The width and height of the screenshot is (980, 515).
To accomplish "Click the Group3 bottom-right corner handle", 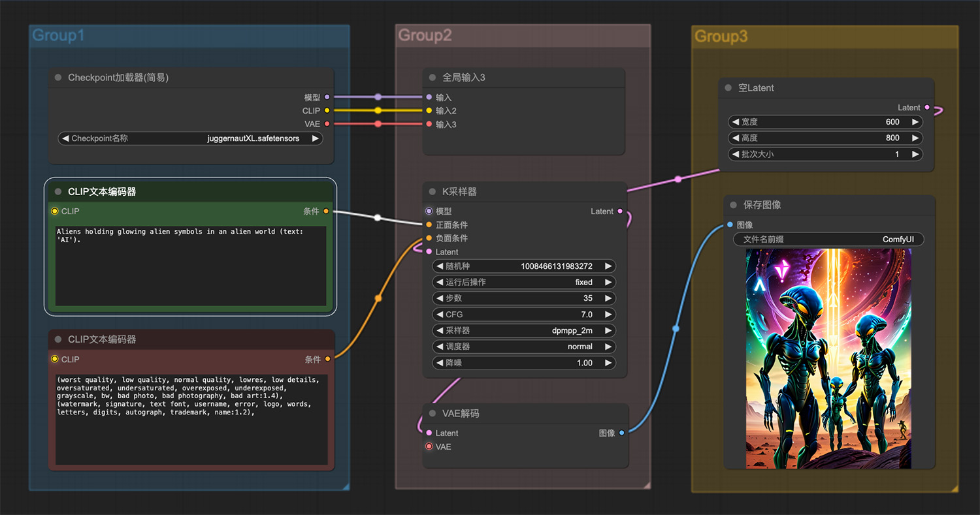I will click(955, 488).
